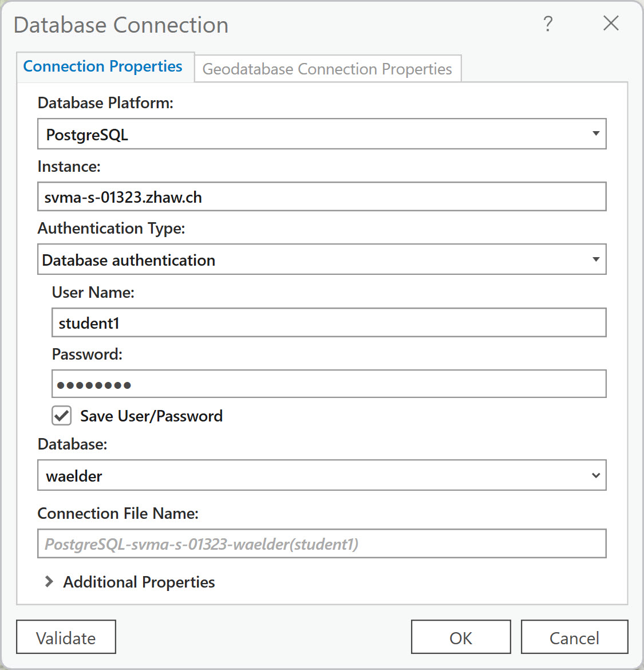This screenshot has height=670, width=644.
Task: Switch to Connection Properties tab
Action: click(x=103, y=67)
